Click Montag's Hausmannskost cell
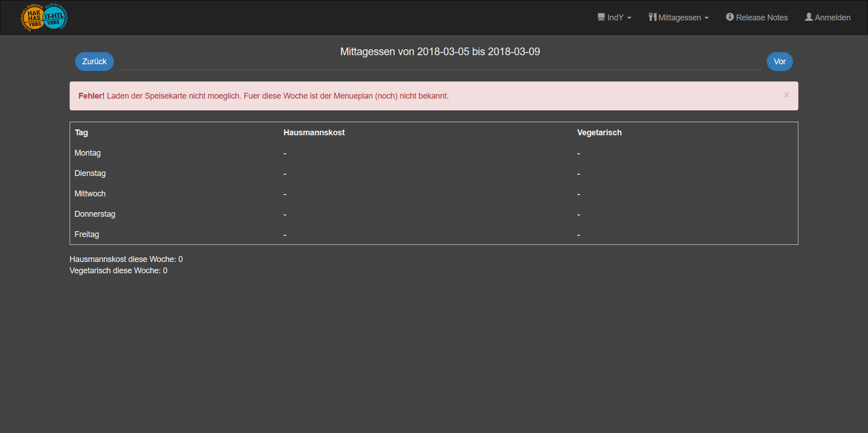The height and width of the screenshot is (433, 868). pyautogui.click(x=425, y=153)
